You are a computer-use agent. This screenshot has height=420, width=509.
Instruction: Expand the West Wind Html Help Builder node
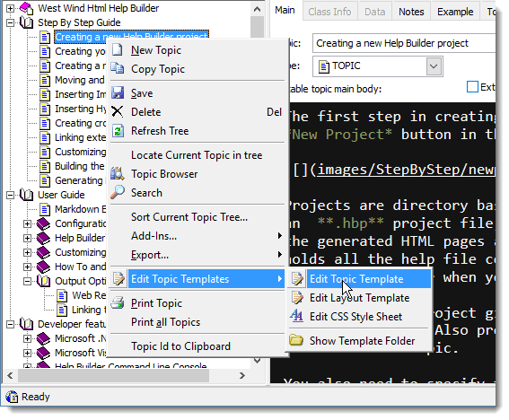[x=10, y=8]
